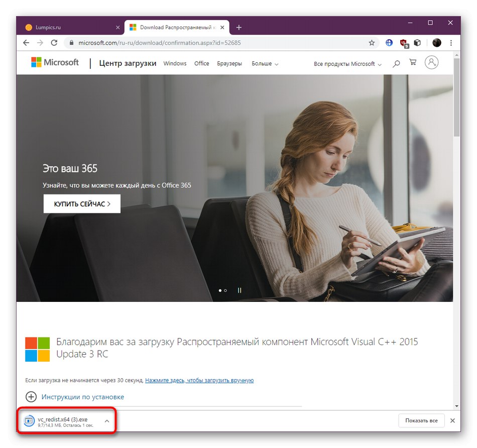This screenshot has height=448, width=477.
Task: Close the Microsoft download tab
Action: coord(222,28)
